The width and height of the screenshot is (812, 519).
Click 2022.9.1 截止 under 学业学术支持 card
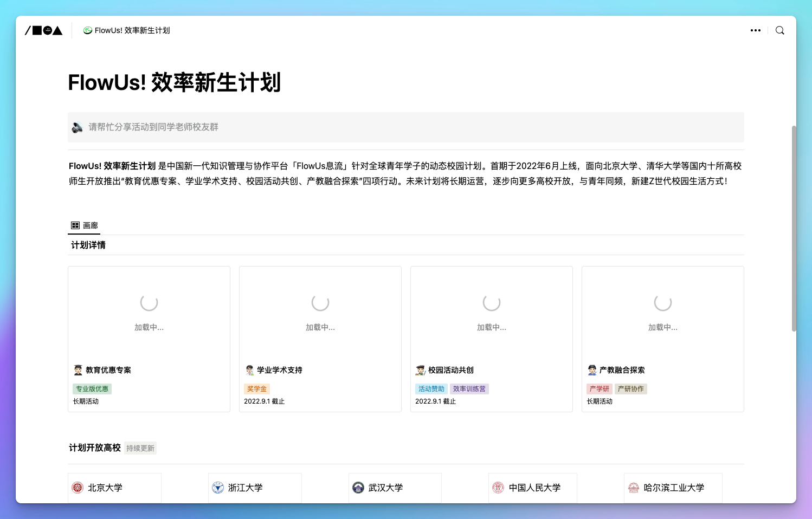coord(265,401)
